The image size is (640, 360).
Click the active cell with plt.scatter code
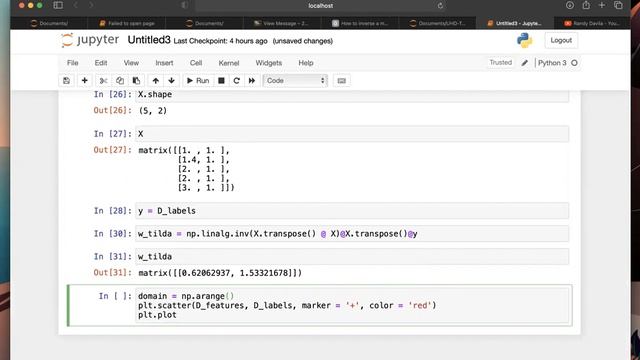click(352, 305)
